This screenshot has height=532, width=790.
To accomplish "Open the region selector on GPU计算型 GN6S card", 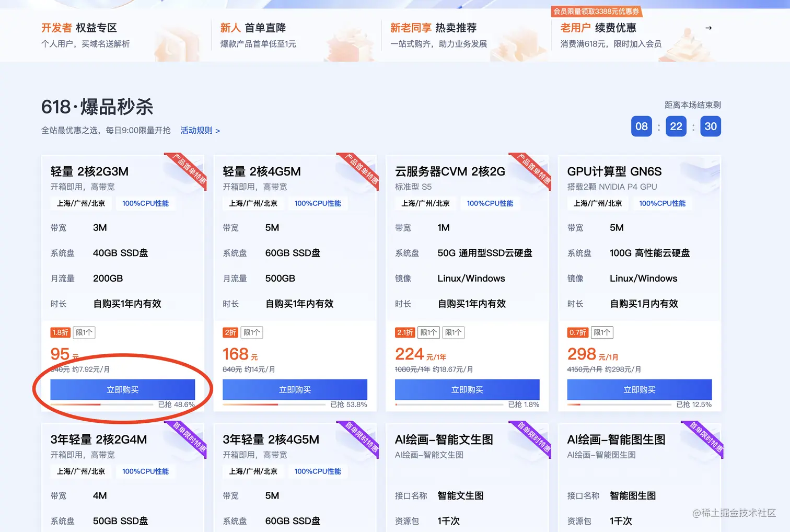I will (597, 203).
